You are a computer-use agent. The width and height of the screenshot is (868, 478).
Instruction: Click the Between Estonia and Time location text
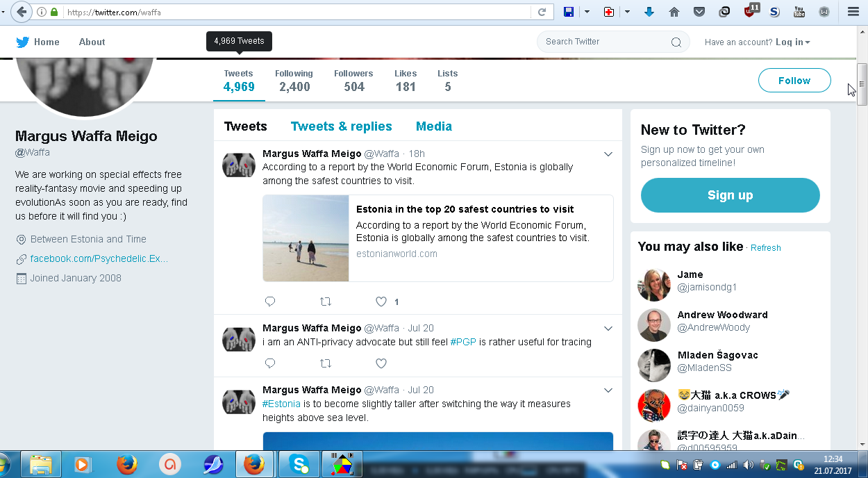88,239
